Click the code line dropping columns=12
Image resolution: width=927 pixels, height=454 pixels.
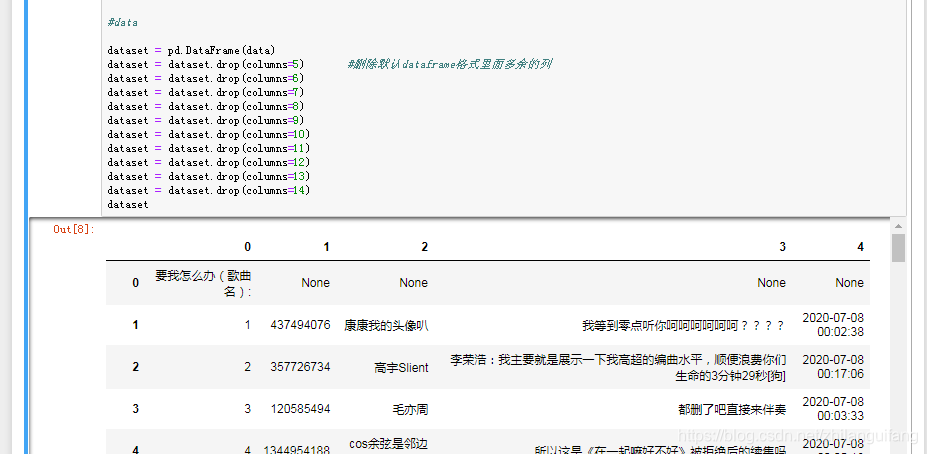click(x=209, y=163)
